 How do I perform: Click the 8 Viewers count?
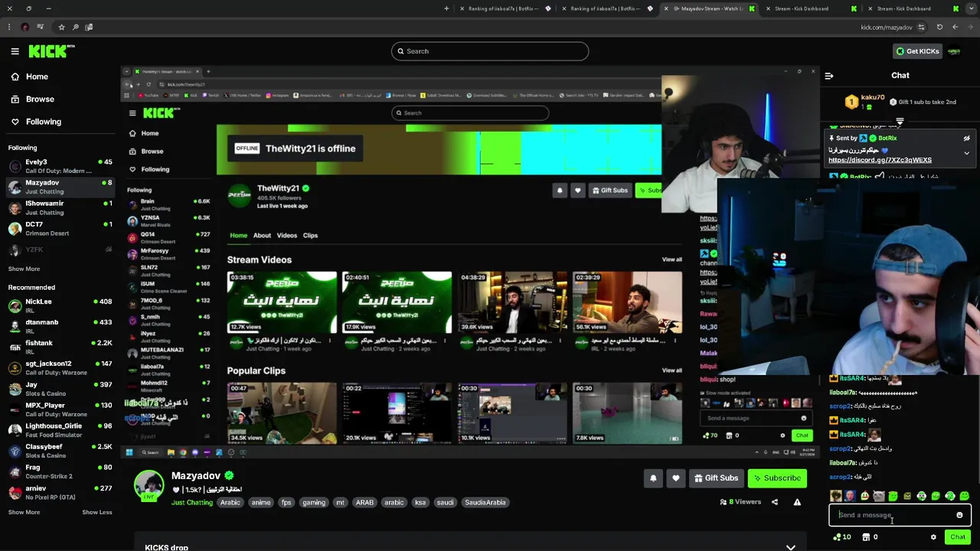tap(740, 502)
